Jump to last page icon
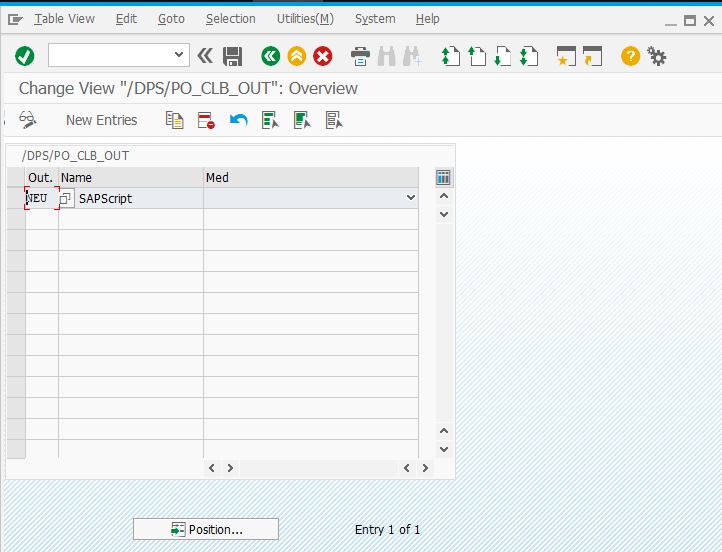Image resolution: width=722 pixels, height=552 pixels. 529,56
